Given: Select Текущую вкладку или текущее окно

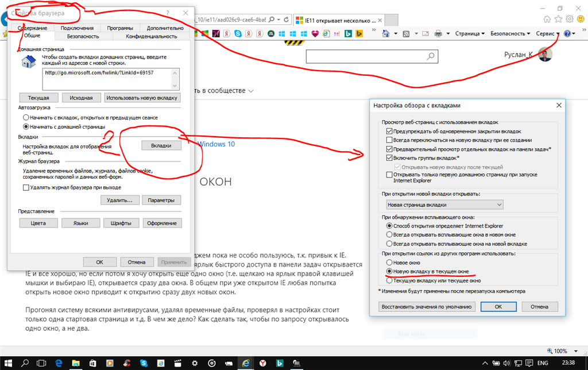Looking at the screenshot, I should click(389, 280).
